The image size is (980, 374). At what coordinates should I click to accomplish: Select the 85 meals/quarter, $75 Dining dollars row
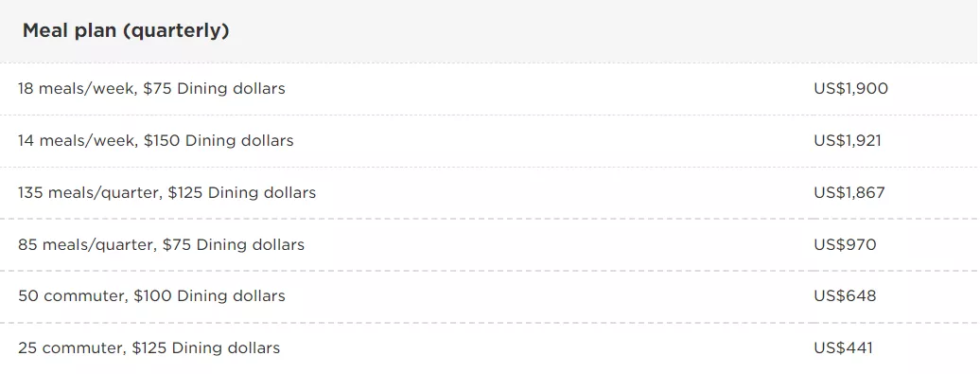pyautogui.click(x=490, y=244)
